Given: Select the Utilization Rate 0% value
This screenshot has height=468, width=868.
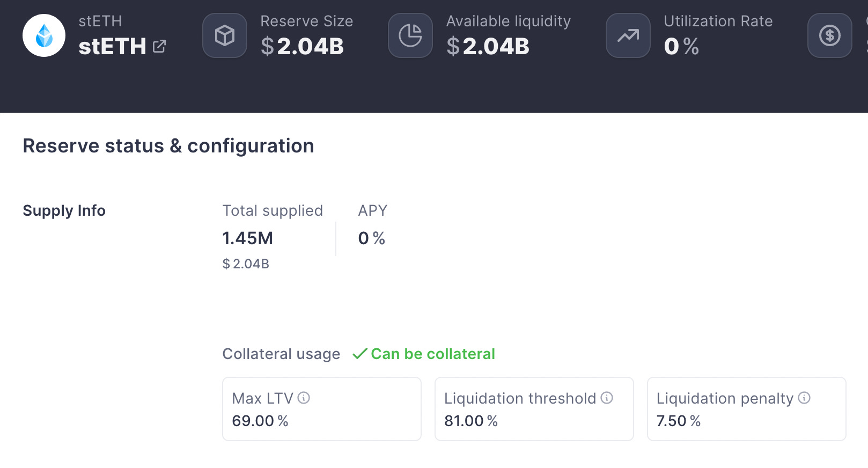Looking at the screenshot, I should [x=681, y=46].
